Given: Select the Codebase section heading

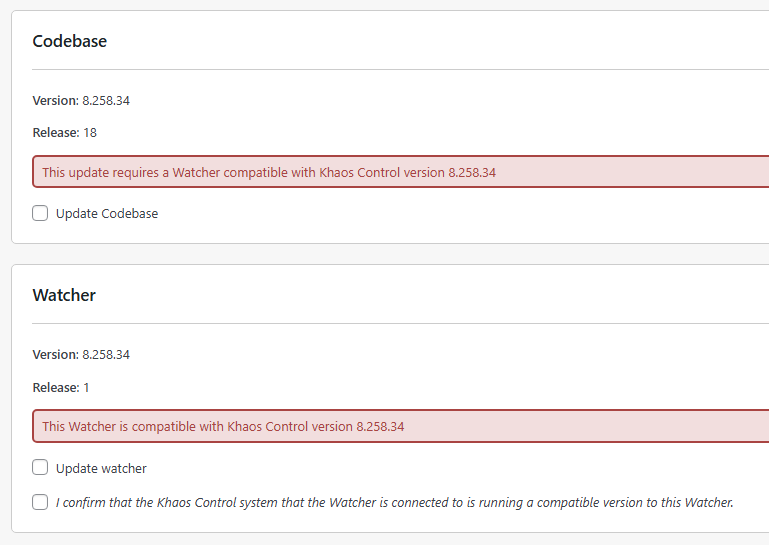Looking at the screenshot, I should pyautogui.click(x=70, y=41).
